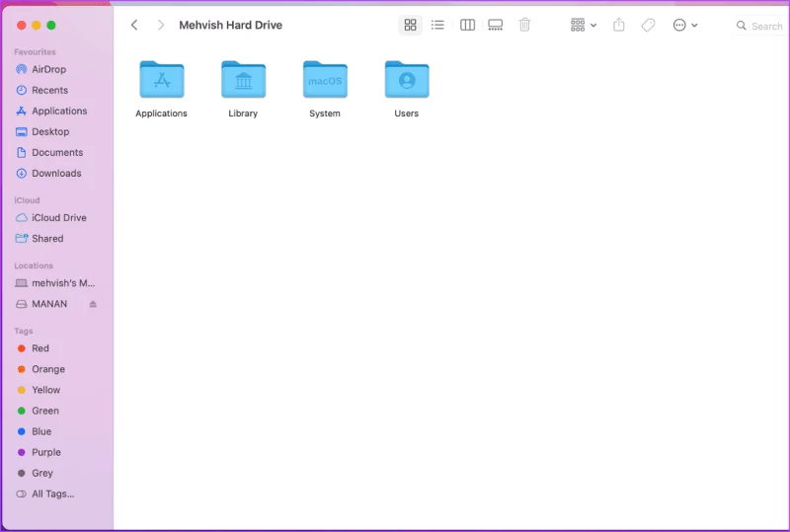Click the Mehvish Hard Drive window title

tap(231, 26)
